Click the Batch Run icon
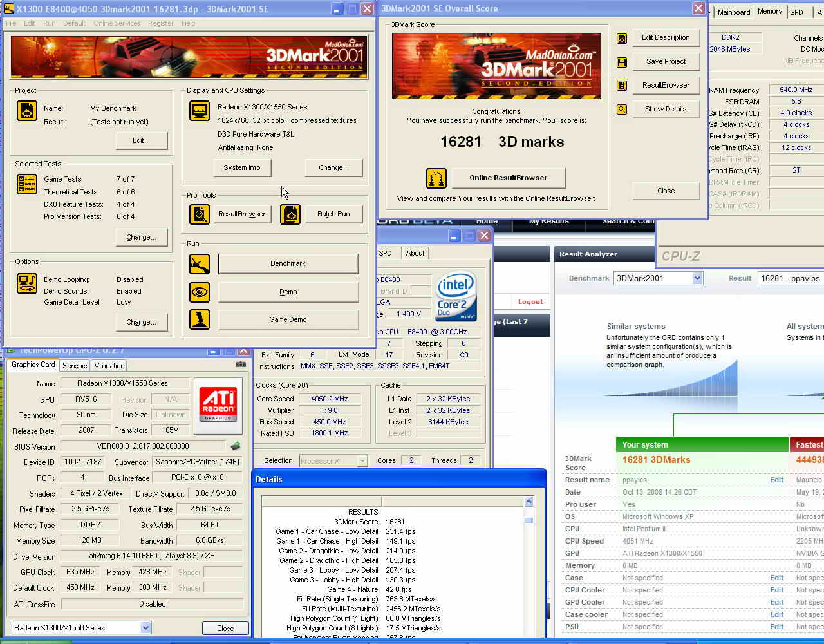824x644 pixels. pyautogui.click(x=290, y=214)
